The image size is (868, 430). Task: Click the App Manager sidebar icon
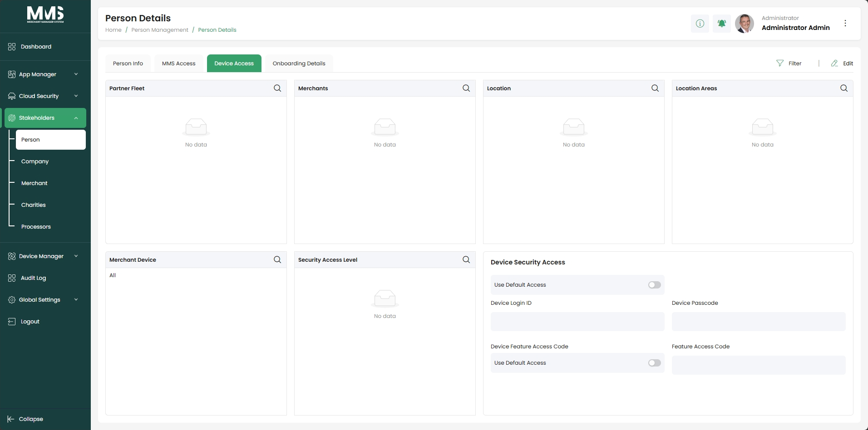tap(12, 74)
